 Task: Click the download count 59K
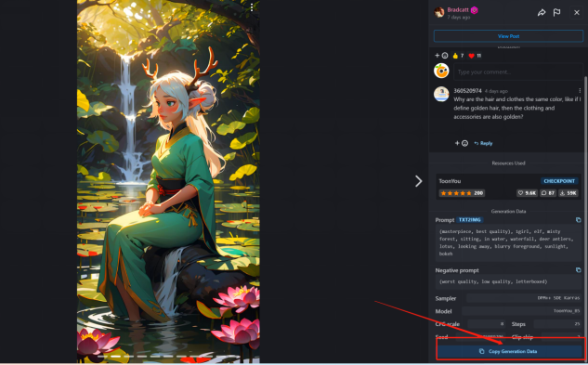tap(568, 193)
